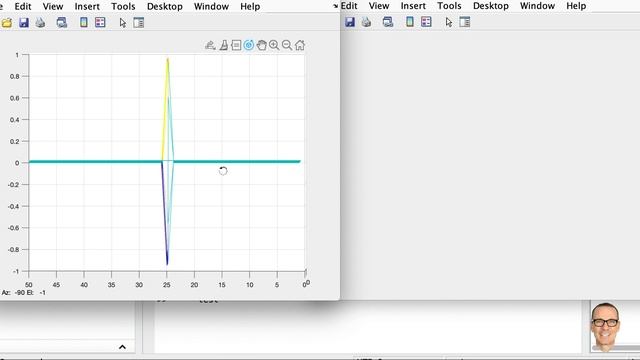Open Property Inspector in left figure
640x360 pixels.
tap(139, 22)
